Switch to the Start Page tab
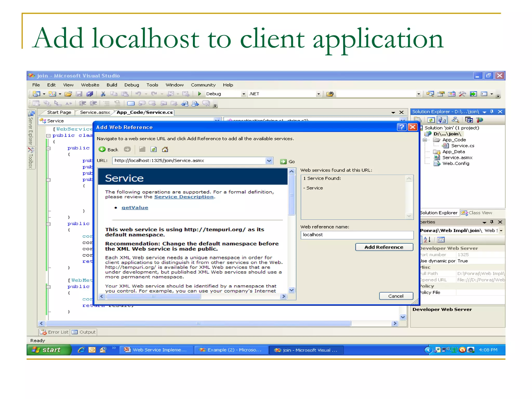The height and width of the screenshot is (399, 532). (59, 112)
